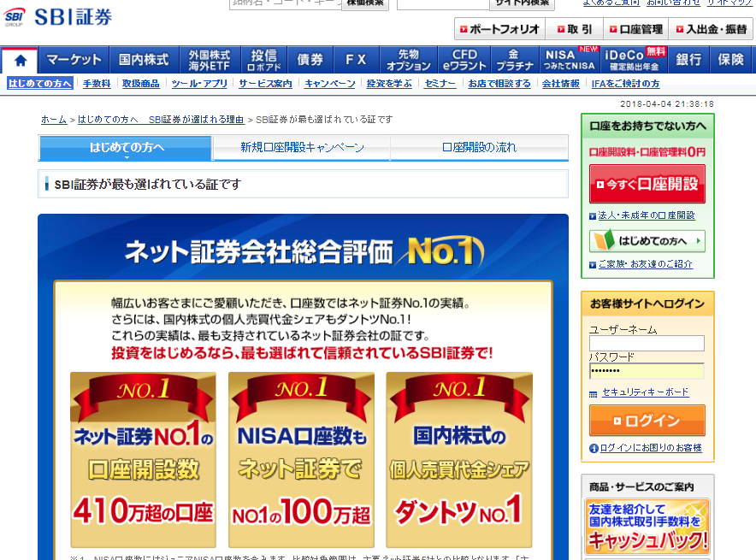
Task: Open the セミナー submenu link
Action: pos(440,84)
